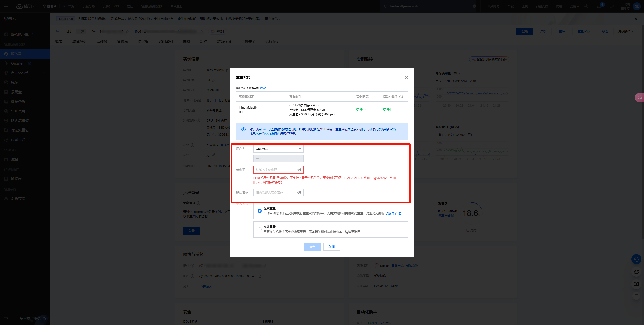Screen dimensions: 644x325
Task: Click 给产品打个分 feedback link
Action: 32,319
